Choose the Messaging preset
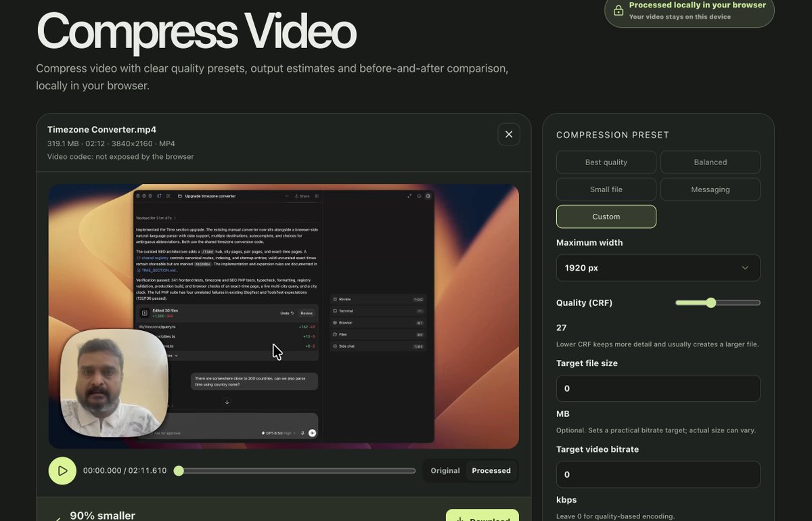 710,189
